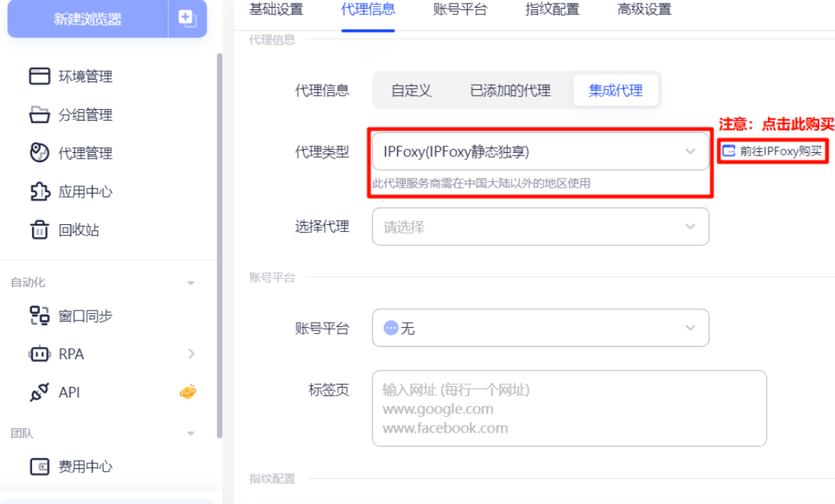The width and height of the screenshot is (835, 504).
Task: Open 窗口同步 in the sidebar
Action: (x=85, y=316)
